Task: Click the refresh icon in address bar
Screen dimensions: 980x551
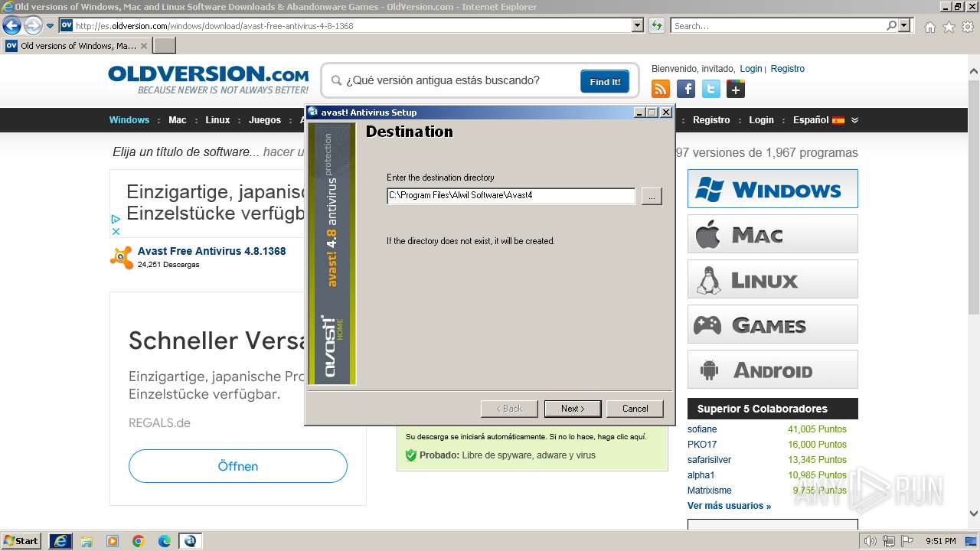Action: coord(656,25)
